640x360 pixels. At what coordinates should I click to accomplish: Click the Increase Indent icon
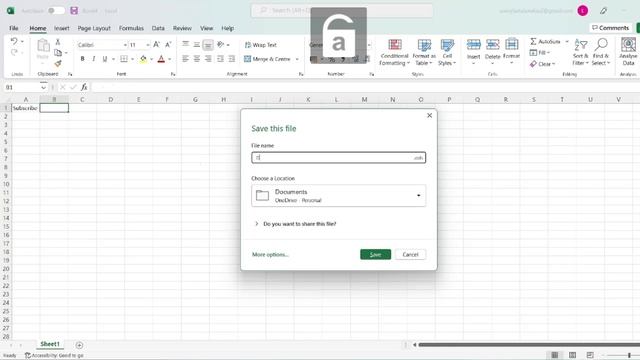[x=232, y=59]
